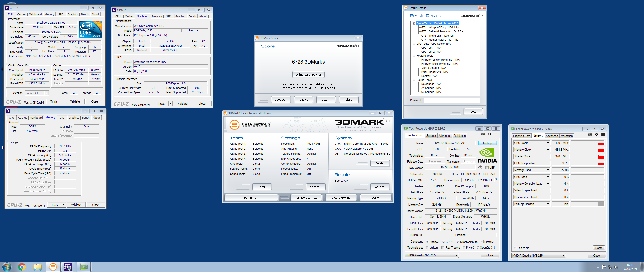Click volume speaker icon in system tray
Viewport: 644px width, 272px height.
(616, 267)
